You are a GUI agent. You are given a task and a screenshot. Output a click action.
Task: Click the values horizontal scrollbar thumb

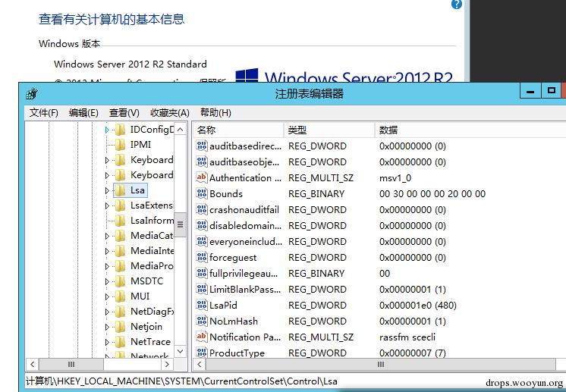380,364
